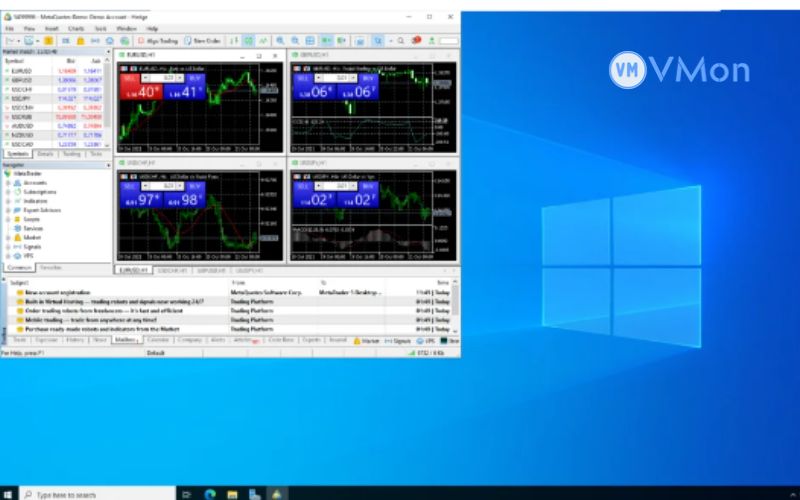Open File Explorer from the taskbar
The image size is (800, 500).
click(232, 493)
